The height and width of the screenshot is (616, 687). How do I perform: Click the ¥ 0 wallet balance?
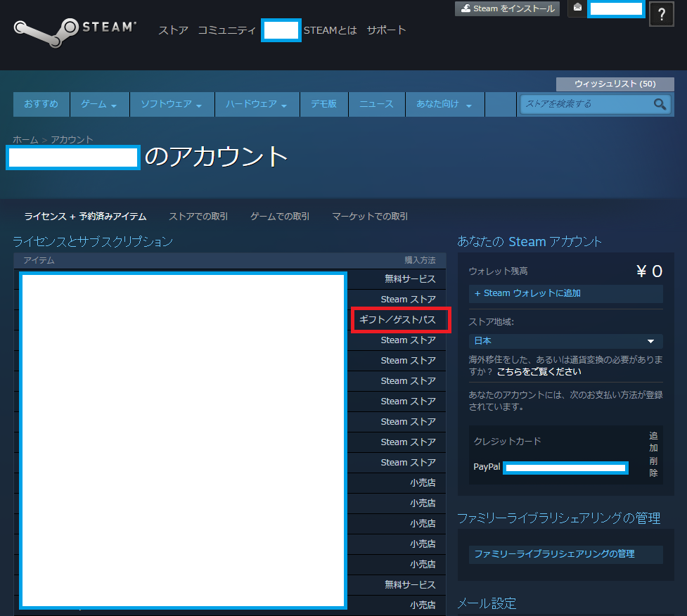[649, 271]
